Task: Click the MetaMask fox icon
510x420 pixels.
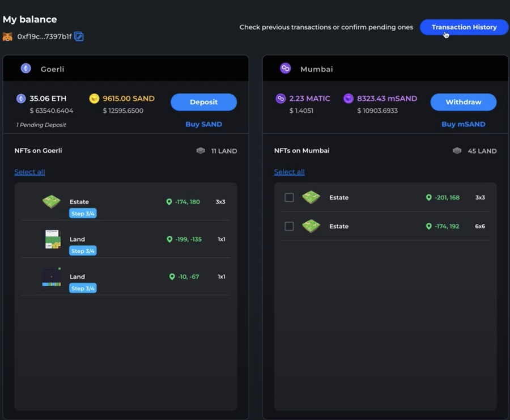Action: click(x=7, y=37)
